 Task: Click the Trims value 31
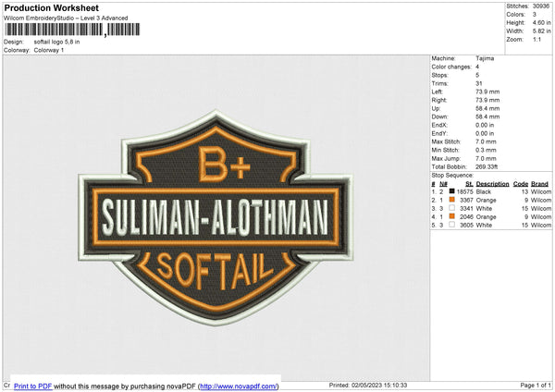[478, 83]
